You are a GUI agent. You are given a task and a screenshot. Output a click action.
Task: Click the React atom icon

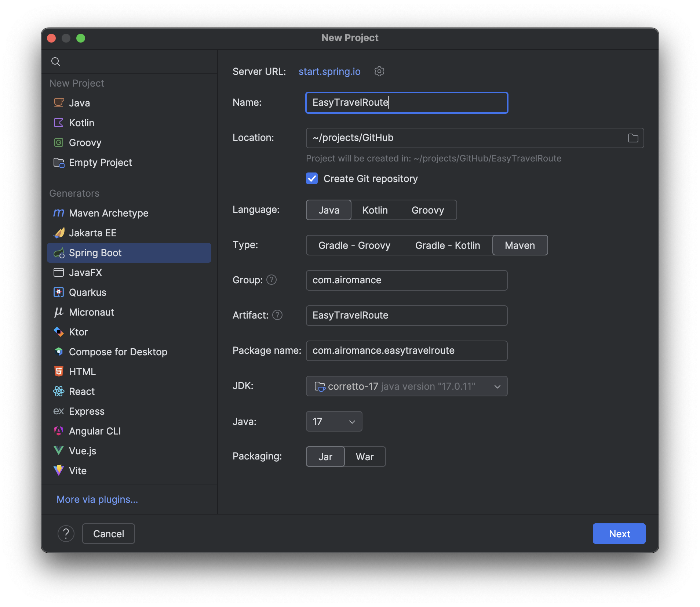point(59,391)
